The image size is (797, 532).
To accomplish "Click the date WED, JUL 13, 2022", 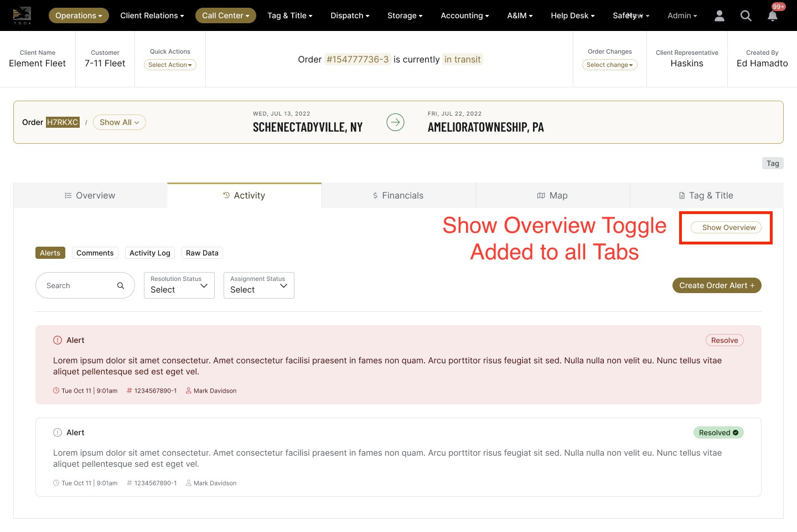I will click(x=282, y=113).
